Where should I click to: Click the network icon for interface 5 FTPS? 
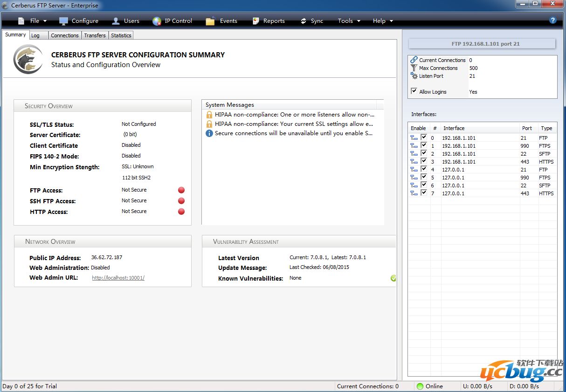[x=414, y=178]
